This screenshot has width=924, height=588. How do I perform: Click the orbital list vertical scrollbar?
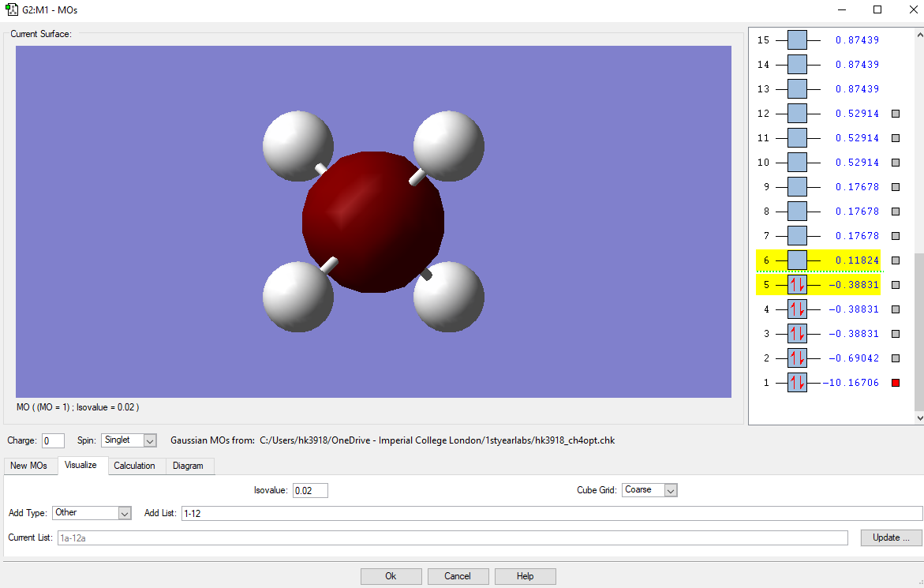(x=918, y=331)
